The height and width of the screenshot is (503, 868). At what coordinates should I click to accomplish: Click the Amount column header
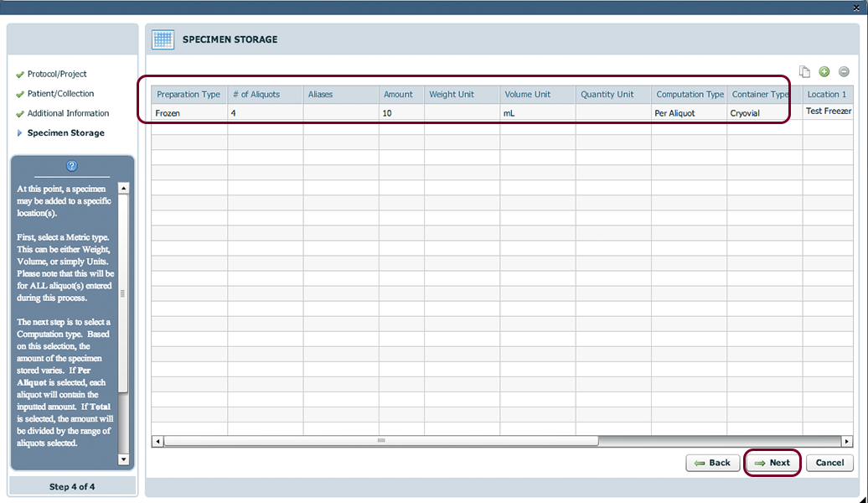[x=401, y=94]
